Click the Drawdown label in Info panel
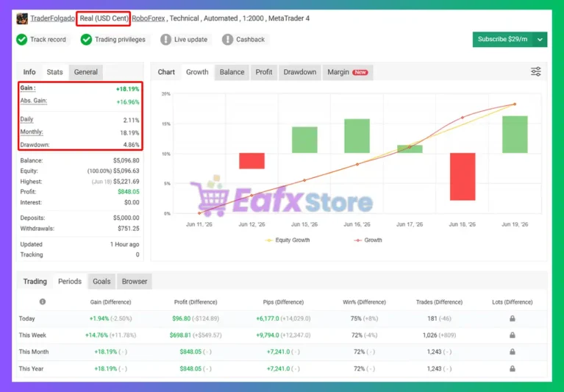This screenshot has width=564, height=392. click(x=35, y=145)
